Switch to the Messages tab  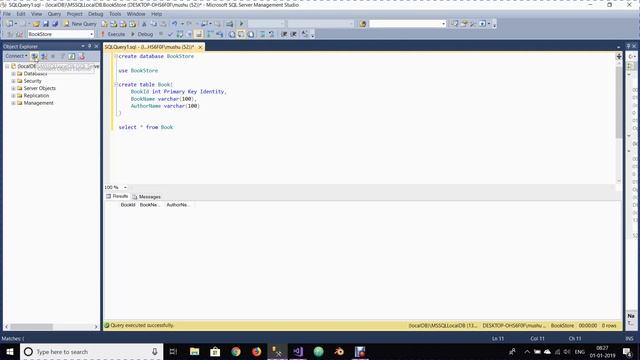pyautogui.click(x=147, y=197)
